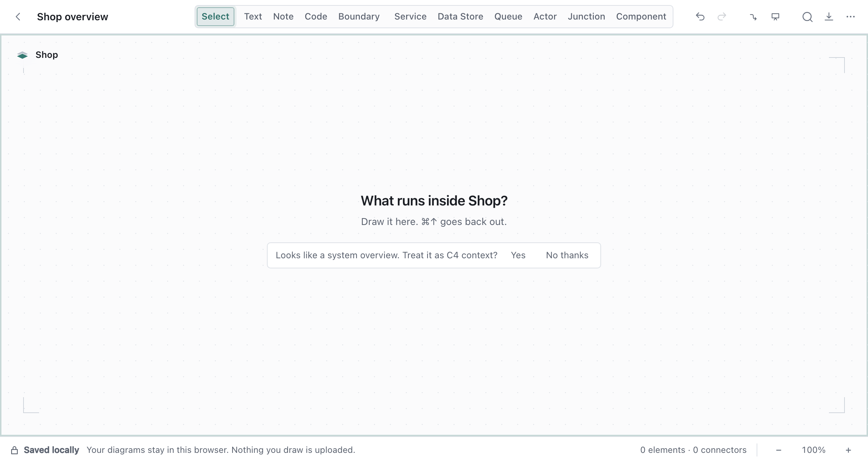Screen dimensions: 868x463
Task: Pick the Data Store tool
Action: 460,17
